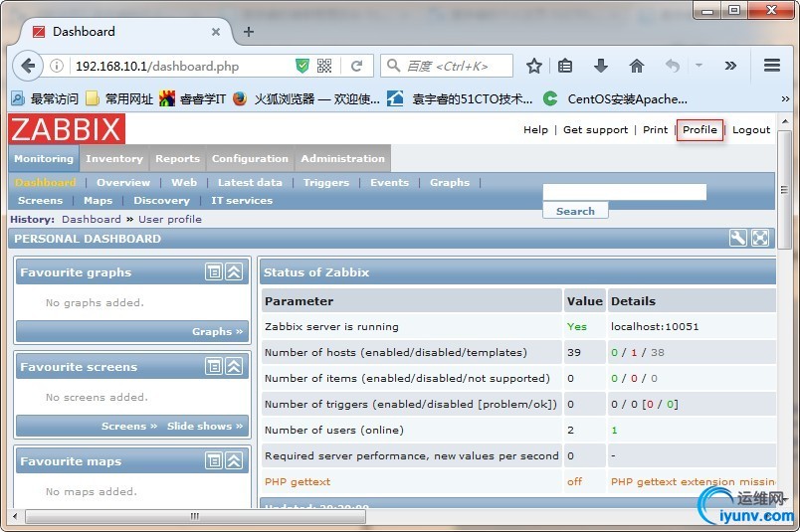Open the Graphs submenu item
This screenshot has width=800, height=532.
(x=450, y=183)
